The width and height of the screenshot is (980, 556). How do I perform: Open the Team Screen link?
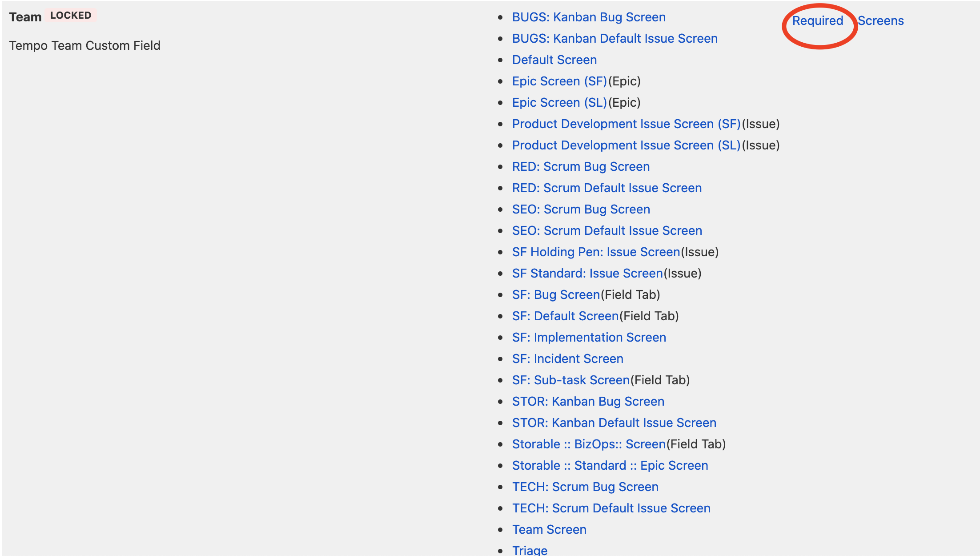point(549,530)
